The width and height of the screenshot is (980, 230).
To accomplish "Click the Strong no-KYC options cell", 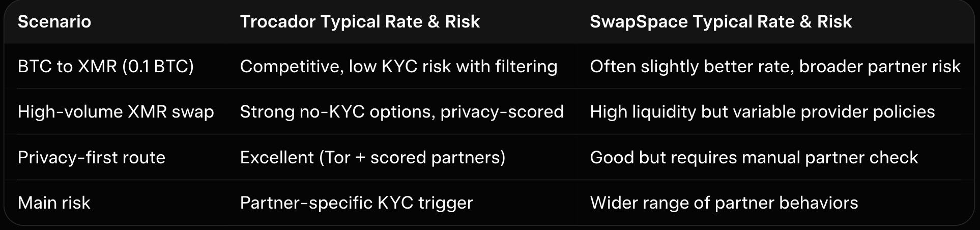I will tap(401, 112).
